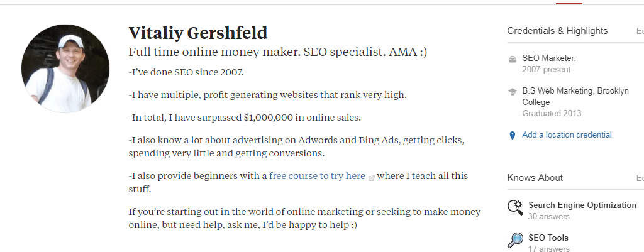Click the profile tagline about online money maker
The height and width of the screenshot is (252, 644).
point(277,52)
